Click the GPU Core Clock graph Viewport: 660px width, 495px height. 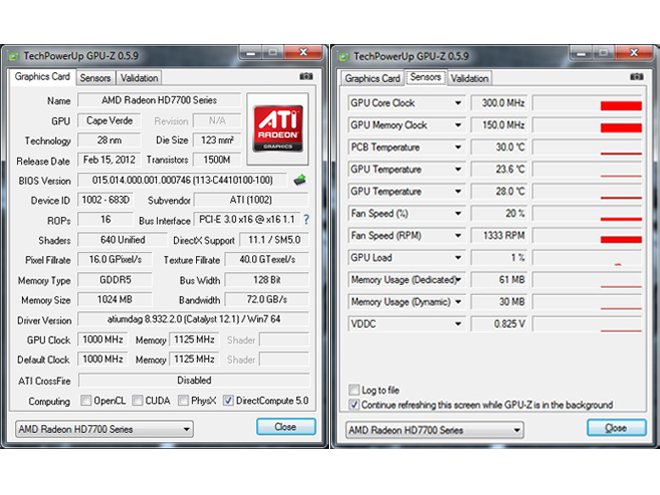(587, 103)
